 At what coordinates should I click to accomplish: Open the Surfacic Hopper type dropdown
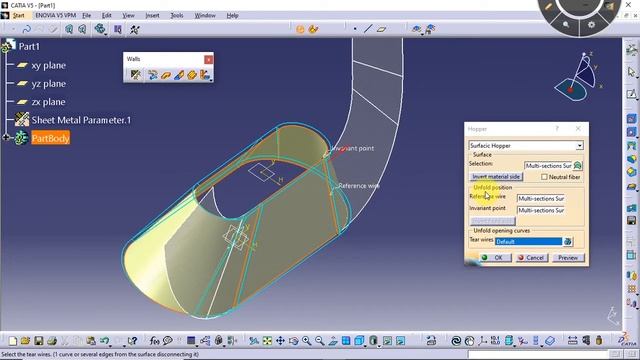tap(579, 146)
